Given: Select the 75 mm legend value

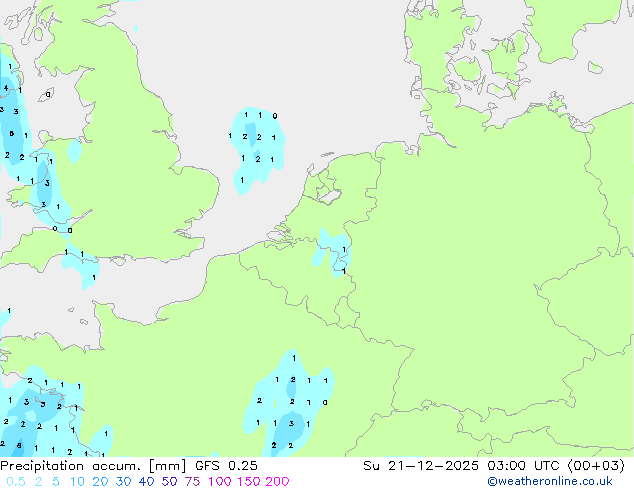Looking at the screenshot, I should (192, 482).
